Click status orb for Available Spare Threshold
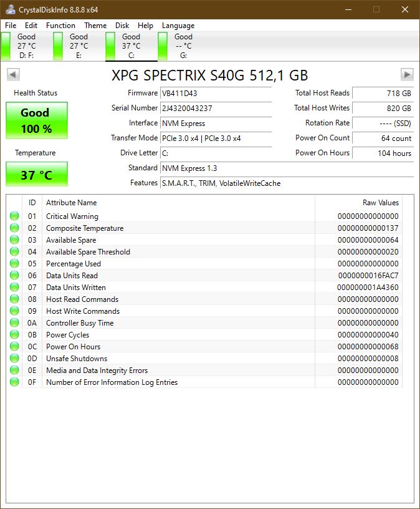 pos(14,251)
